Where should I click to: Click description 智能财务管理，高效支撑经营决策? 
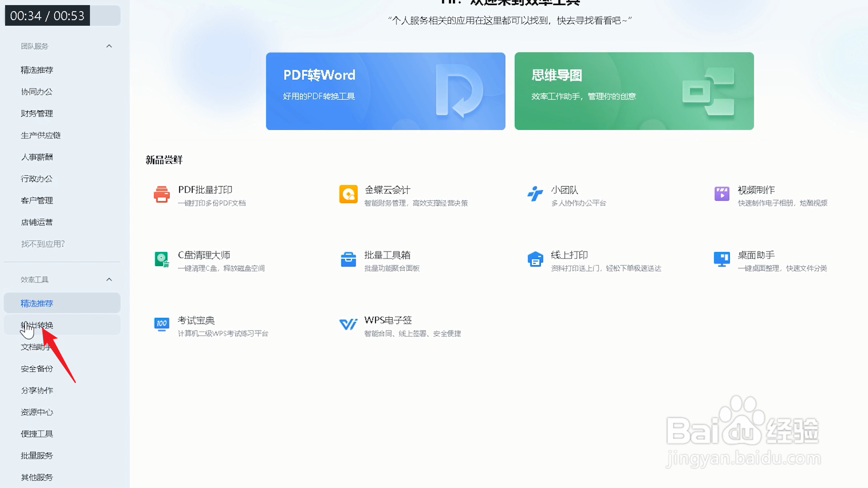[416, 203]
